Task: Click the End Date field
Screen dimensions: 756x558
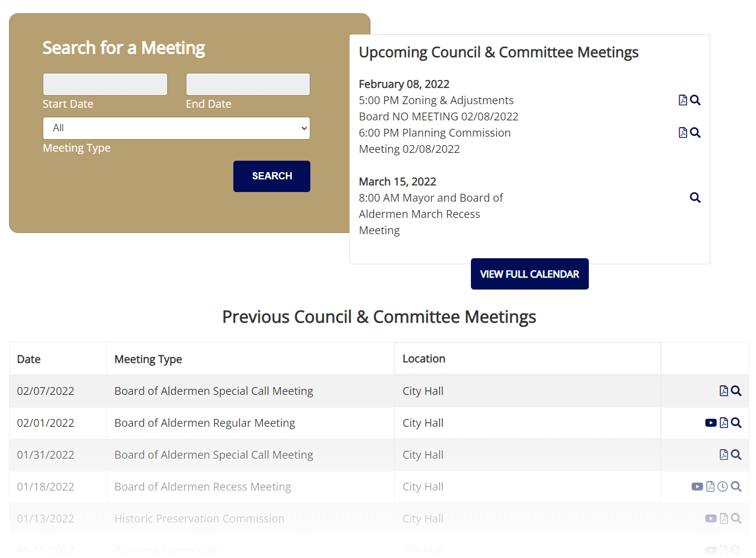Action: (x=248, y=84)
